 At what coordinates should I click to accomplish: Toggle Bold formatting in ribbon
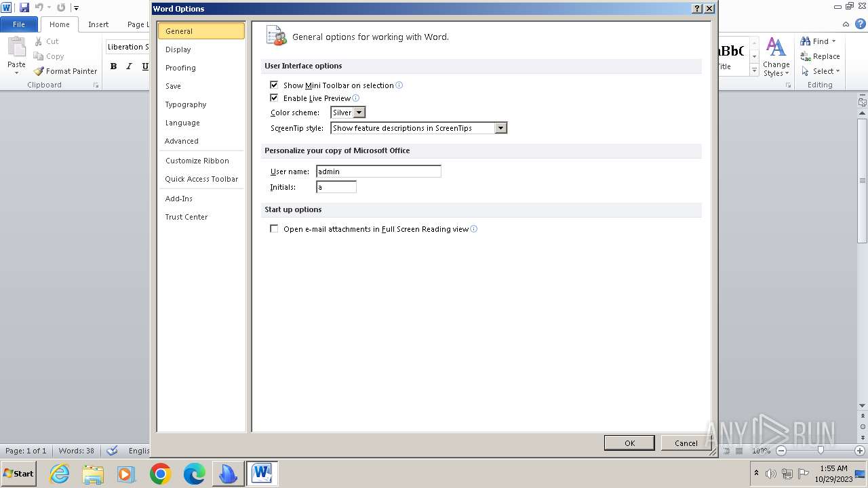[113, 66]
